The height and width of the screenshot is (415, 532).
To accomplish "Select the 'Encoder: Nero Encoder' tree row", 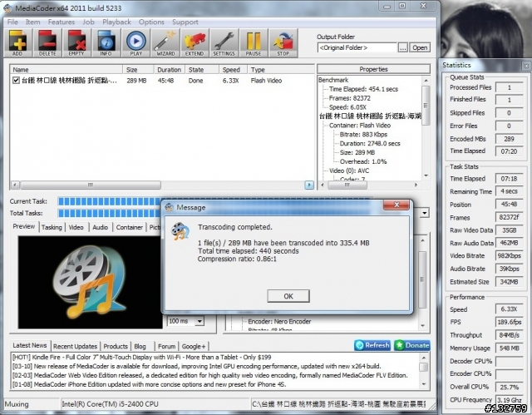I will [279, 321].
